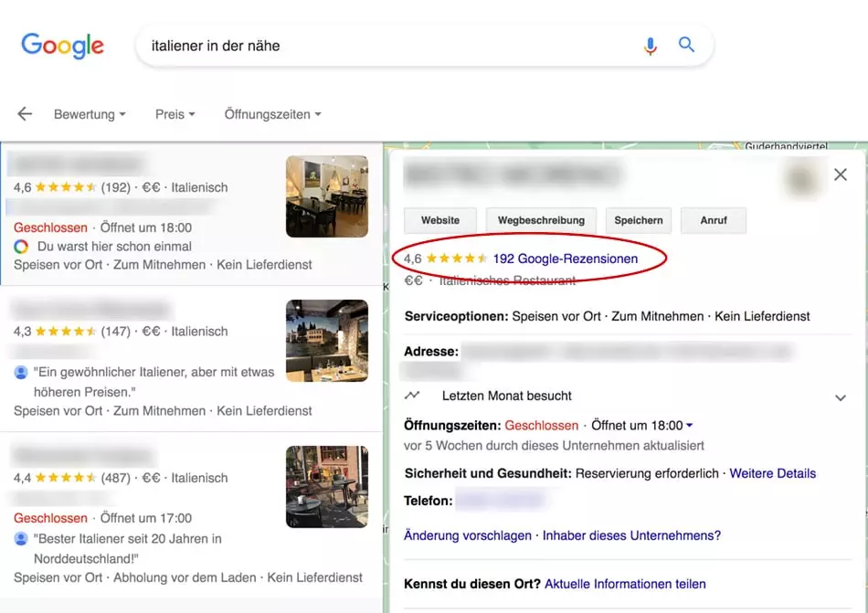Click the Google logo
868x613 pixels.
62,46
